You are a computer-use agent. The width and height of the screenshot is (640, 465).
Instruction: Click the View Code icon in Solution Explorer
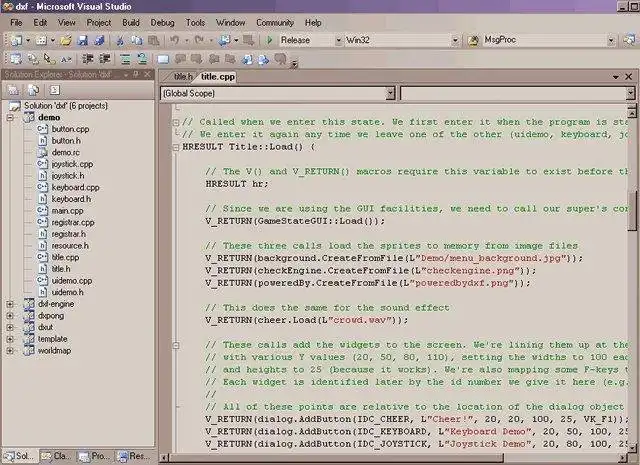coord(55,90)
